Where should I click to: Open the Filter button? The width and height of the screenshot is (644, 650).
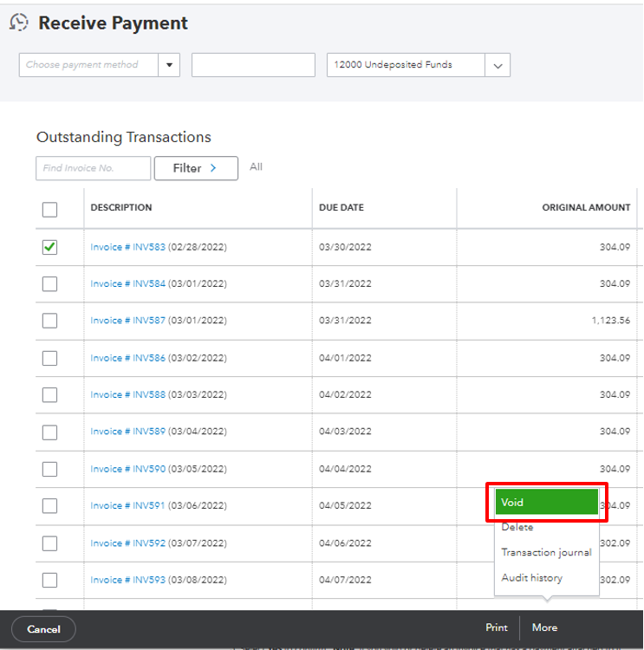pyautogui.click(x=196, y=168)
